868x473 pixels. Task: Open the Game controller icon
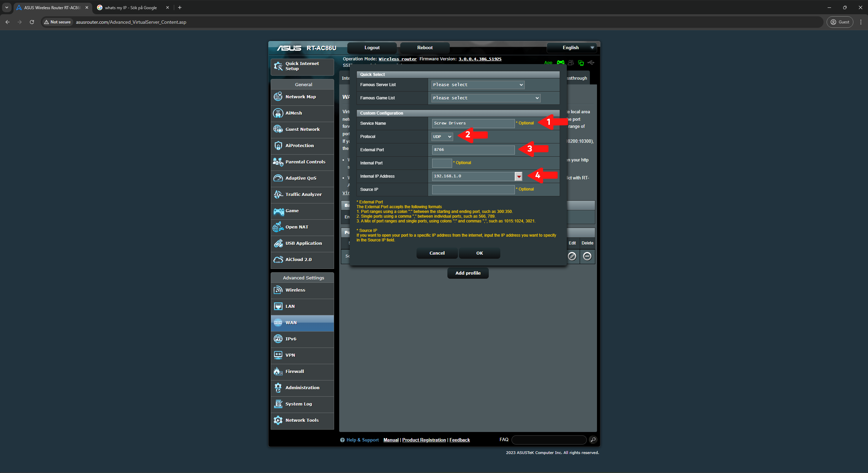(279, 211)
